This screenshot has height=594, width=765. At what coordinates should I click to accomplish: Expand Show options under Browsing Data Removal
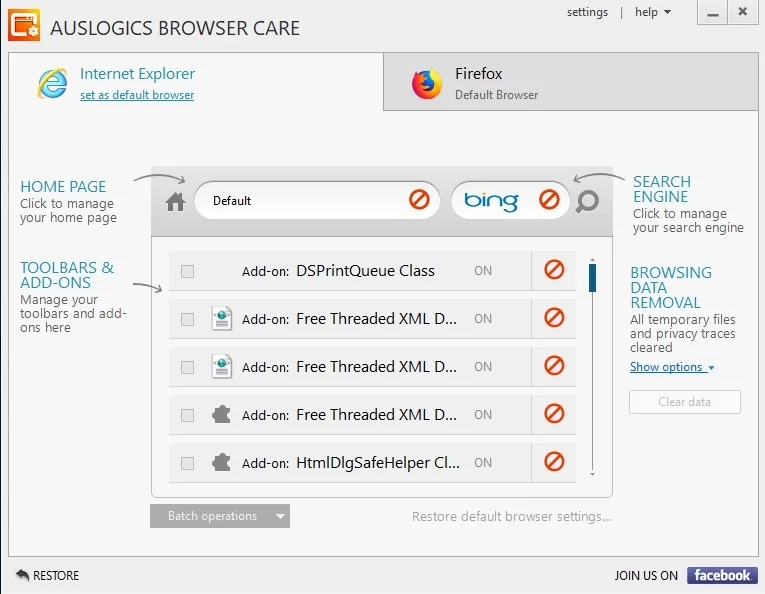671,367
